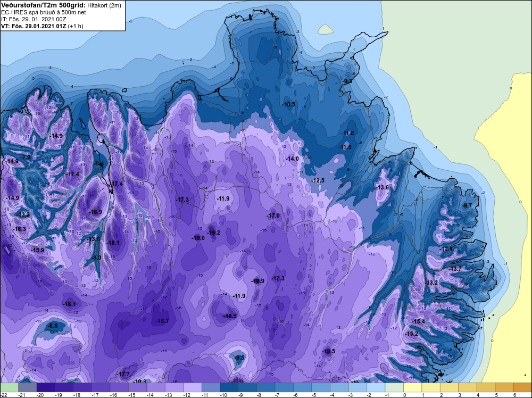
Task: Select the -18.7 temperature label
Action: [x=162, y=321]
